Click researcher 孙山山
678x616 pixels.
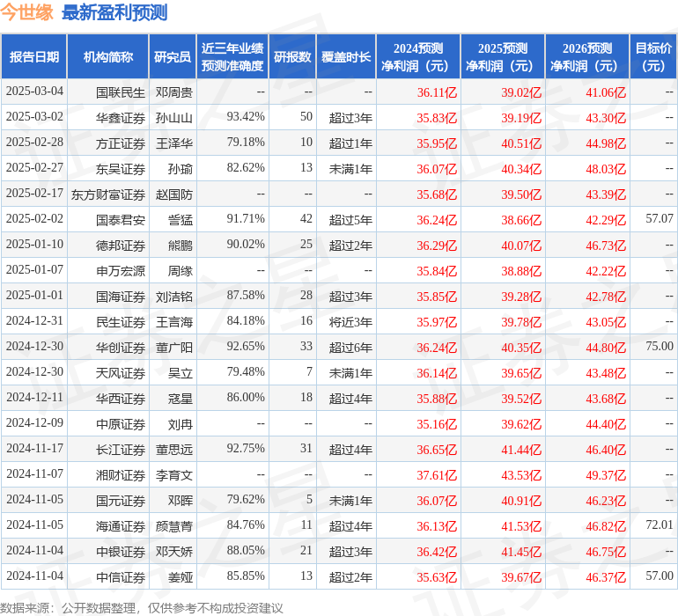(173, 118)
